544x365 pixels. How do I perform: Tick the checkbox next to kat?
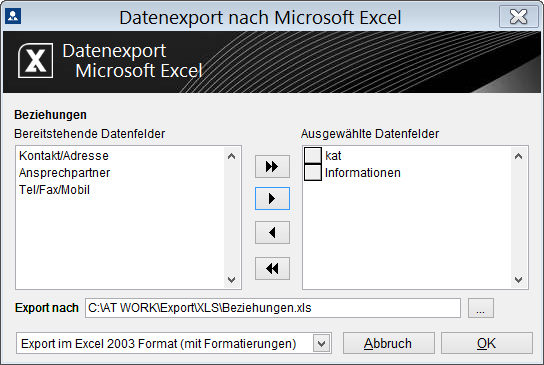tap(313, 155)
